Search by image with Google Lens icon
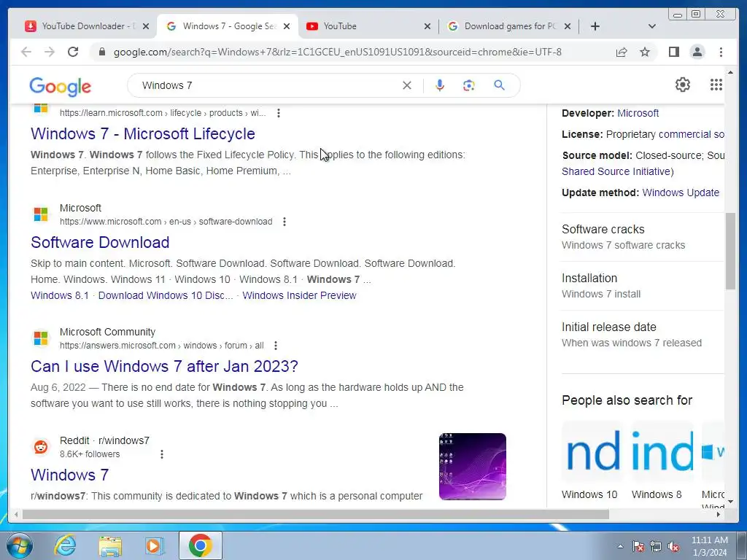 click(469, 85)
